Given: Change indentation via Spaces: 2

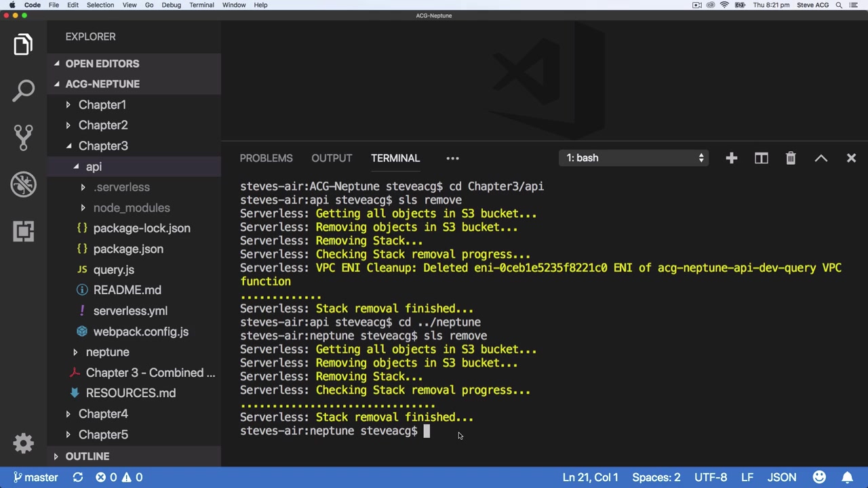Looking at the screenshot, I should (x=656, y=477).
